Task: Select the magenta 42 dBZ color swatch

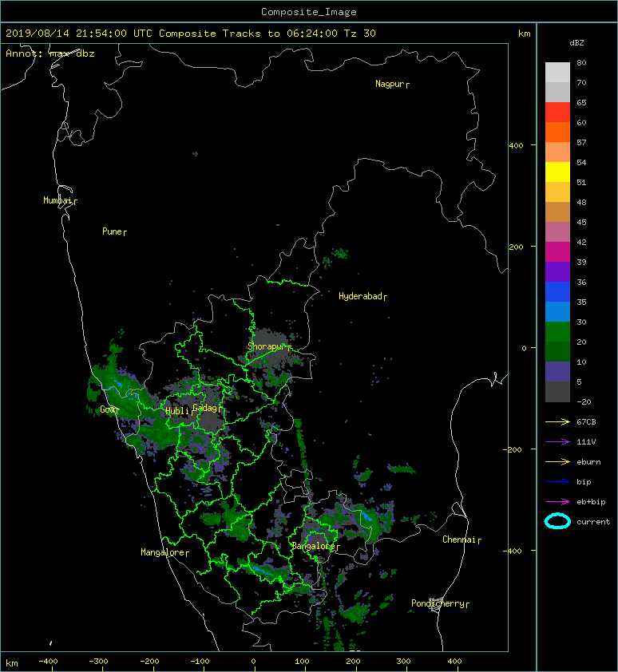Action: point(557,252)
